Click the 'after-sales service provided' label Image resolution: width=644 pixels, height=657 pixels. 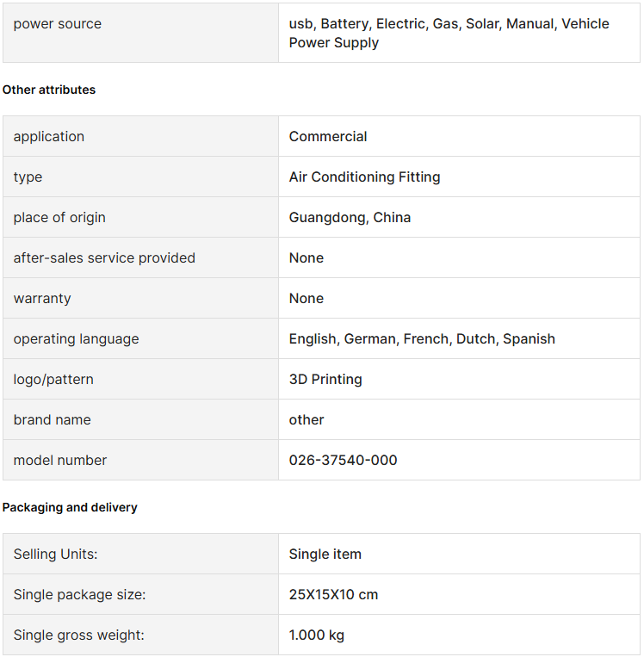click(x=104, y=257)
